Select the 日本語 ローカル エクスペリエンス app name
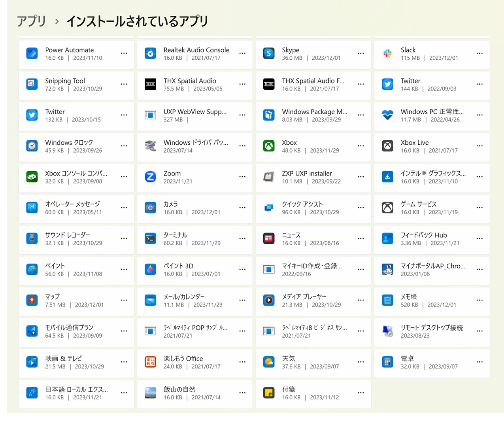 76,389
